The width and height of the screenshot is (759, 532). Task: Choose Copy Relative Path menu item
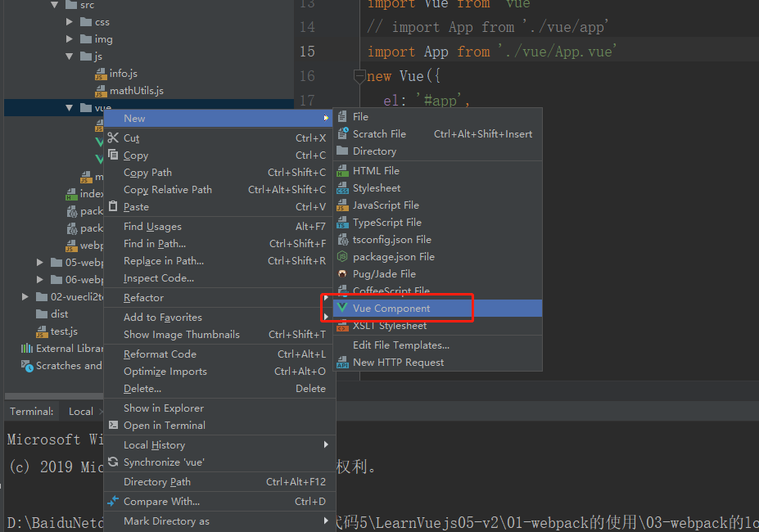click(x=219, y=189)
